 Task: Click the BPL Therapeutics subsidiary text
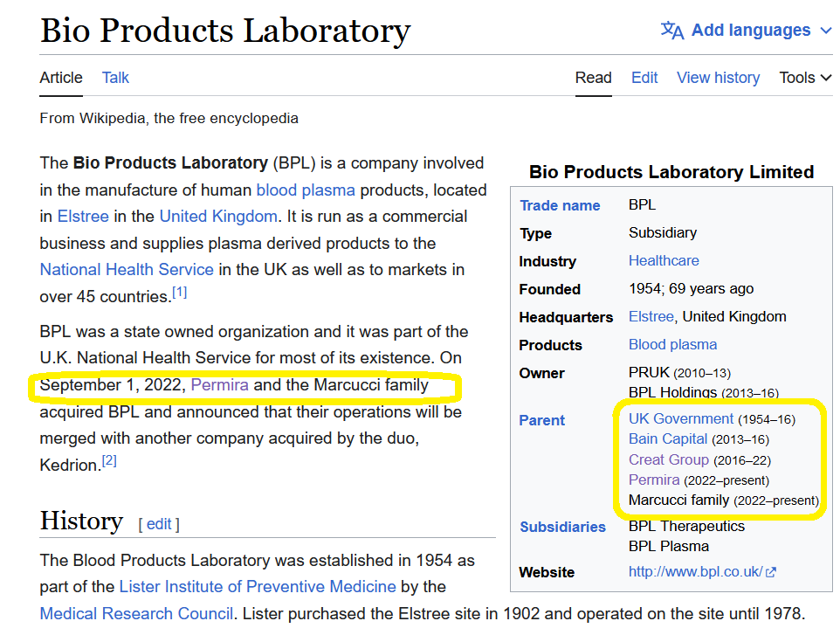686,526
